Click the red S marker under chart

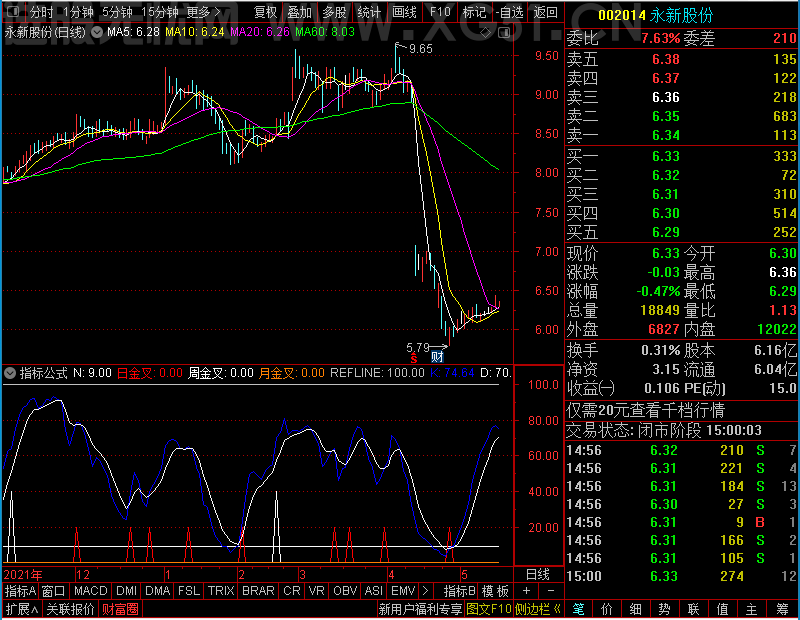(413, 358)
